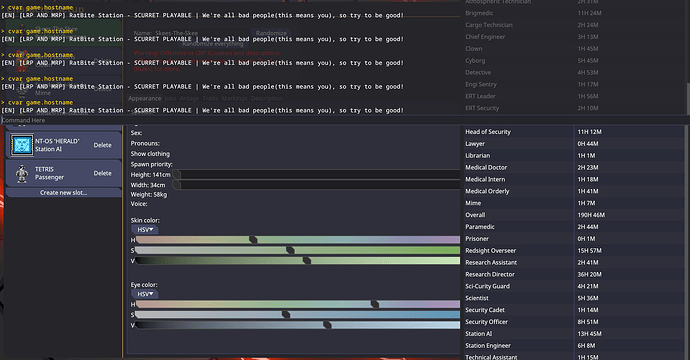Viewport: 690px width, 360px height.
Task: Select the Station AI row in the playtime table
Action: [574, 334]
